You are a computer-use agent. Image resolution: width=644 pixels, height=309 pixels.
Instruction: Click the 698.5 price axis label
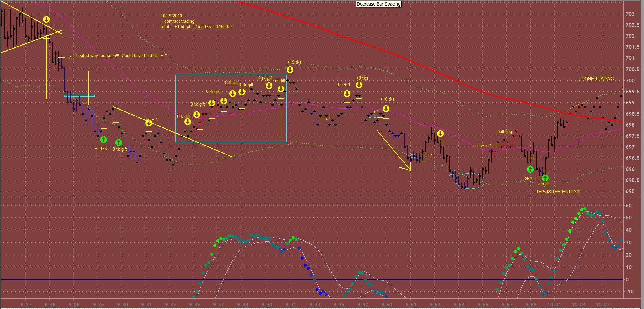pos(632,114)
